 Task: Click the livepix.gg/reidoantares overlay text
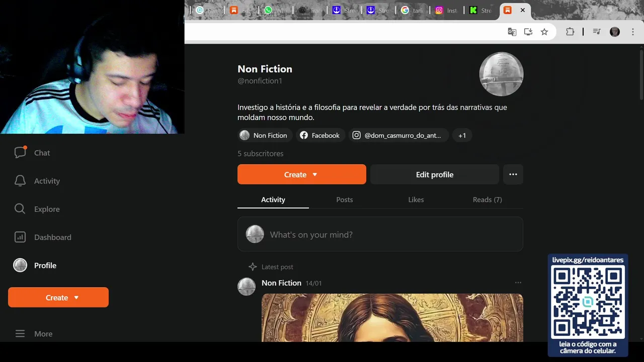pos(588,260)
